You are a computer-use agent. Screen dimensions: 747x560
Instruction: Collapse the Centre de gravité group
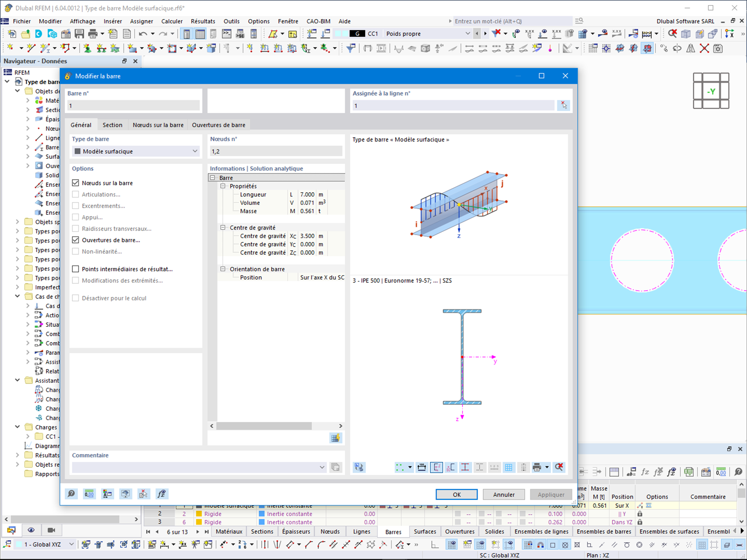(223, 228)
